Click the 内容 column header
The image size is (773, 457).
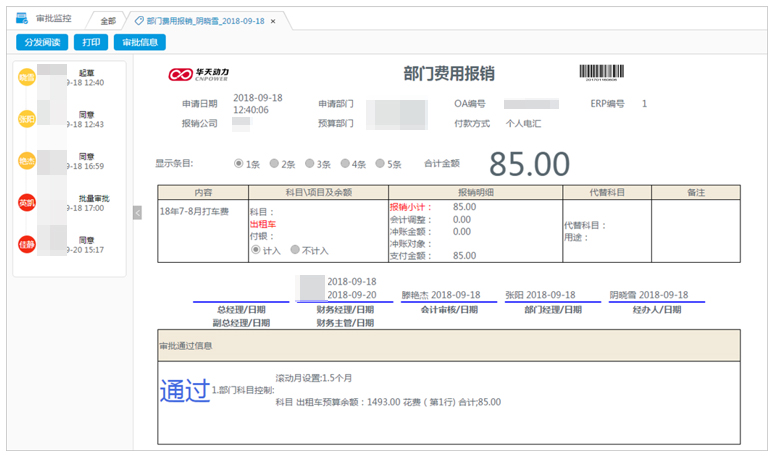coord(203,192)
